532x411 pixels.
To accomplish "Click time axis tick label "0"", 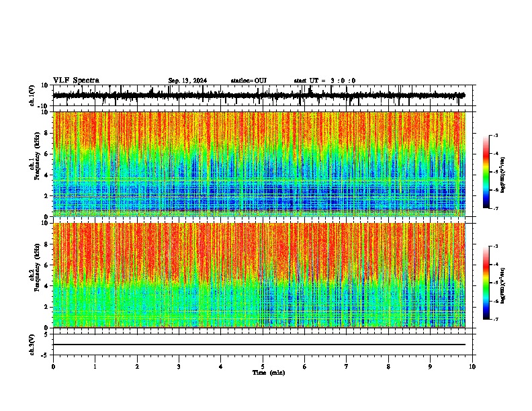I will tap(53, 367).
